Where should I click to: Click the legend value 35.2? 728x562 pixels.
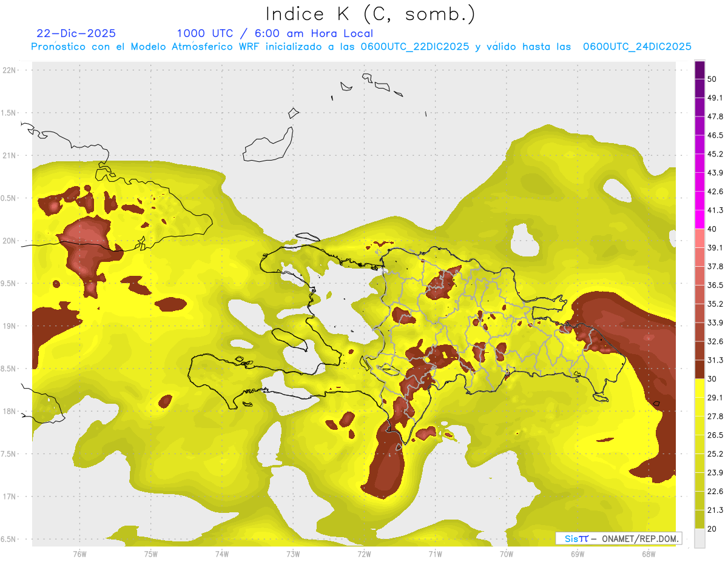pos(715,304)
